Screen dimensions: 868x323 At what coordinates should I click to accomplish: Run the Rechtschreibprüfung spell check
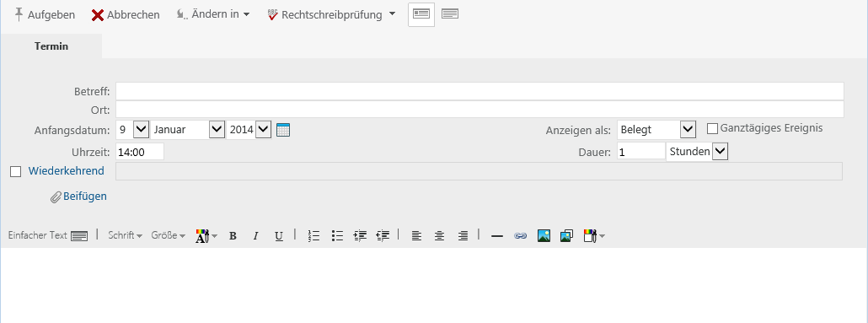click(325, 15)
